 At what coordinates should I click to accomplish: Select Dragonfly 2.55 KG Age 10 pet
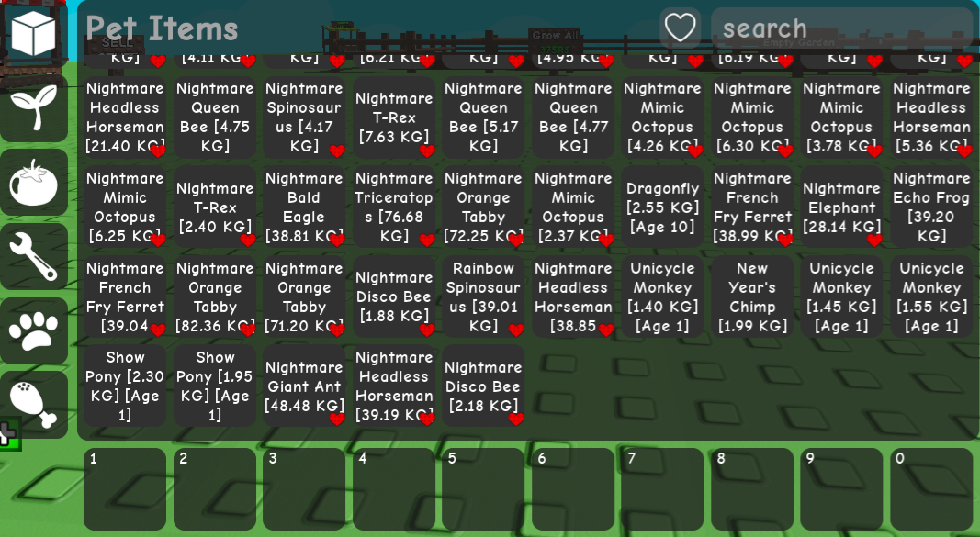tap(662, 207)
